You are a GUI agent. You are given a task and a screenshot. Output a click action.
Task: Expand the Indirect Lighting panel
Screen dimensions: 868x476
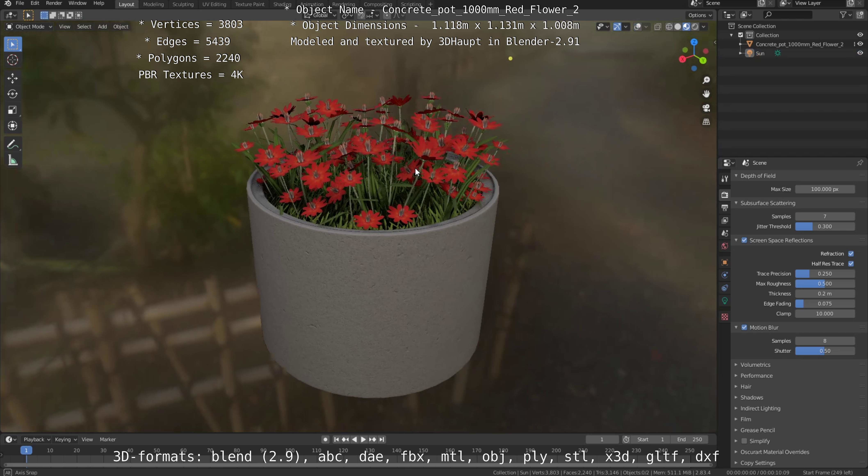760,408
